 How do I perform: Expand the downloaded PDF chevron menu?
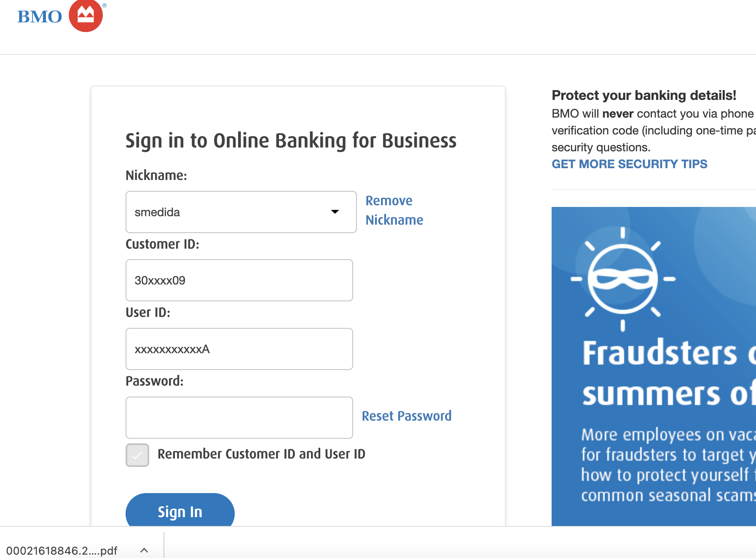point(144,550)
